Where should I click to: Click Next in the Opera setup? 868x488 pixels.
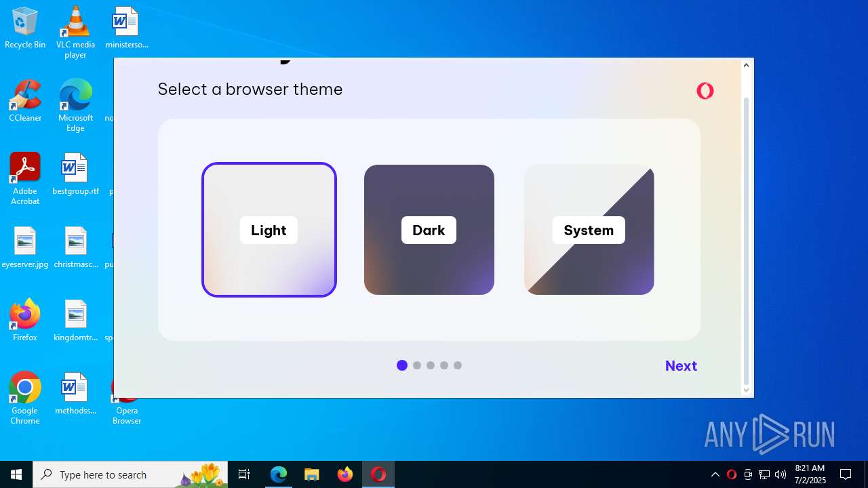(x=681, y=366)
